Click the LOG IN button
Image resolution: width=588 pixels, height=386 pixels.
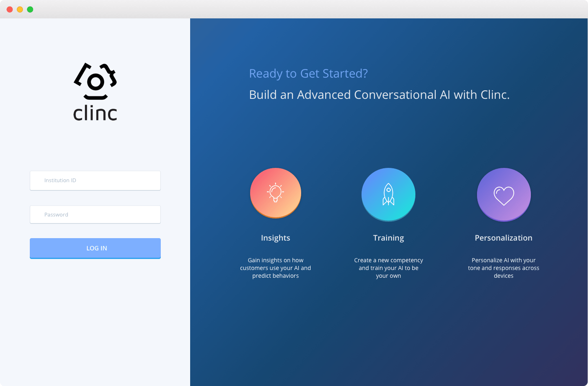(95, 248)
